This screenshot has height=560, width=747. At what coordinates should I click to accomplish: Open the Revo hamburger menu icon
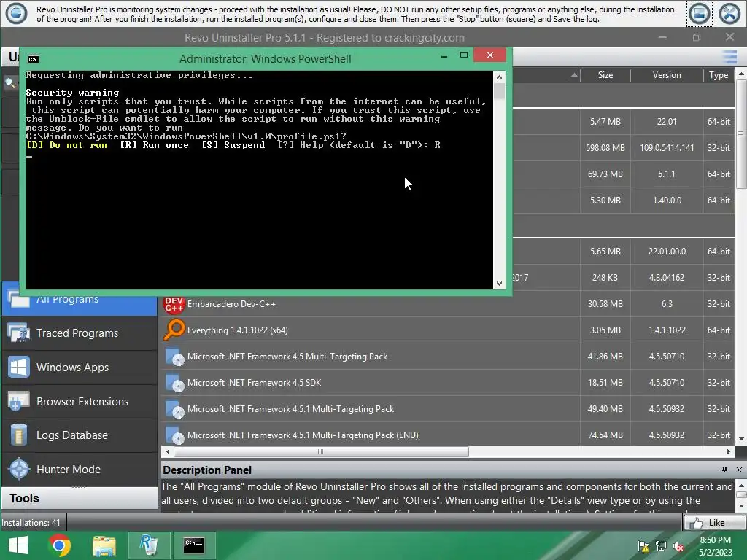tap(729, 57)
